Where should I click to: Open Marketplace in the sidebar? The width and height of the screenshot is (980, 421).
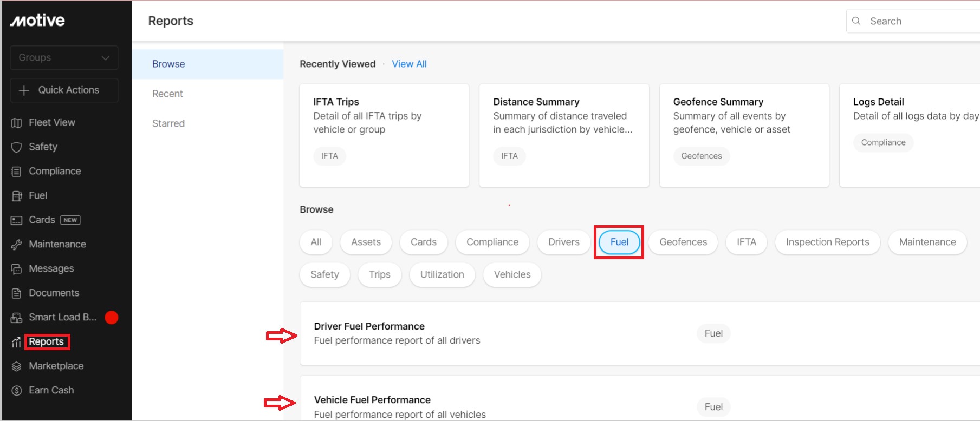[x=56, y=366]
